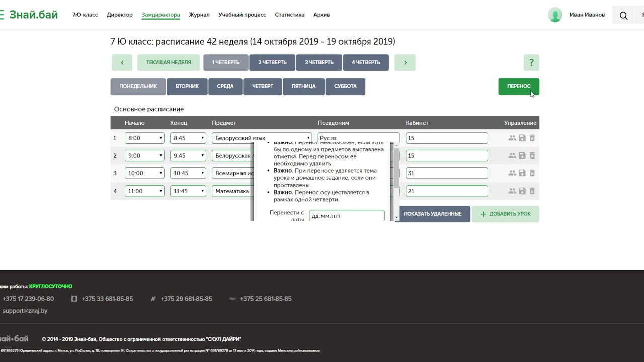This screenshot has height=362, width=644.
Task: Click the Добавить урок button
Action: pos(506,214)
